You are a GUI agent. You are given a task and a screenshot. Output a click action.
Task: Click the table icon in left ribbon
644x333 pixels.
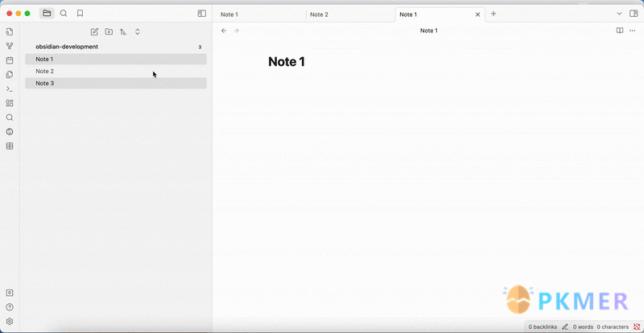tap(10, 146)
